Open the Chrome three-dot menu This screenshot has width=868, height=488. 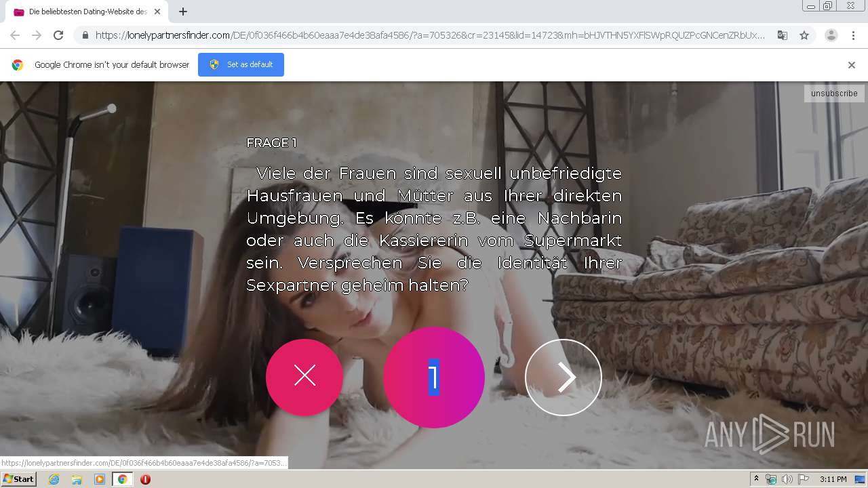coord(853,35)
